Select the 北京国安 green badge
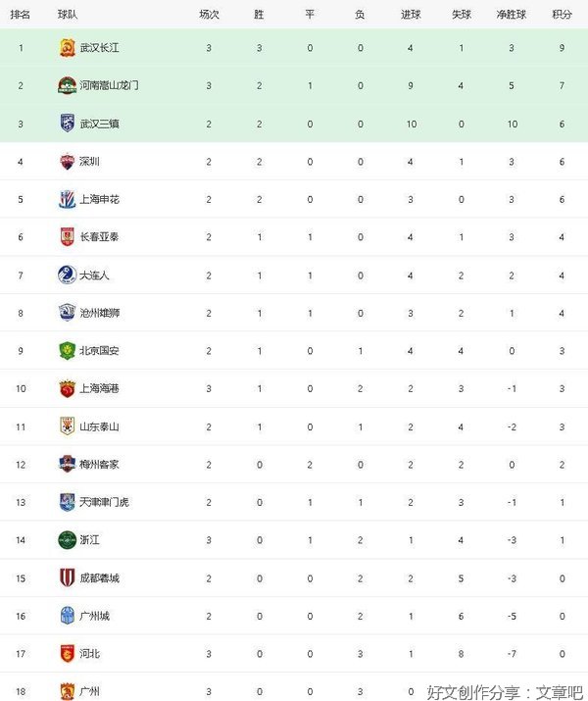This screenshot has width=588, height=701. tap(67, 351)
